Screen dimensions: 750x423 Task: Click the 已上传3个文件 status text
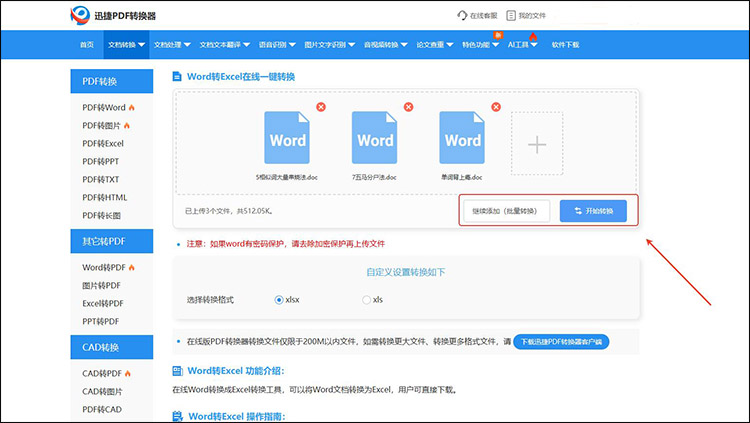pos(229,211)
